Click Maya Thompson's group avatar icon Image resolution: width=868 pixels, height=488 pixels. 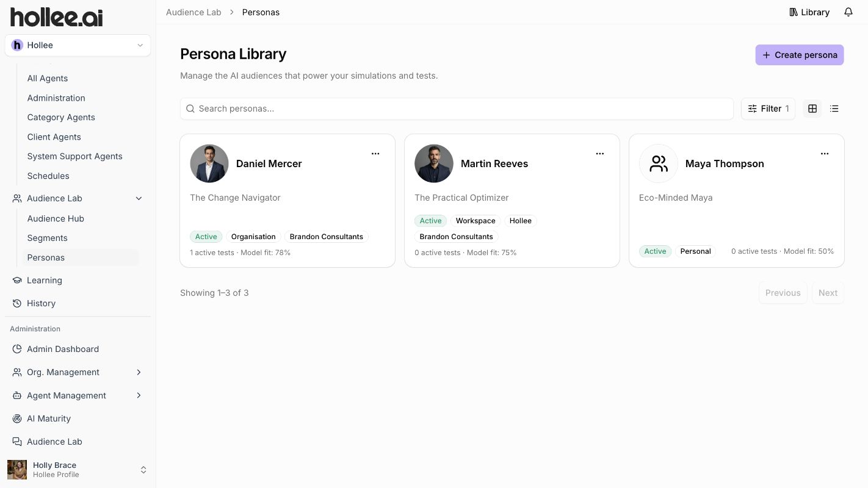[x=659, y=163]
